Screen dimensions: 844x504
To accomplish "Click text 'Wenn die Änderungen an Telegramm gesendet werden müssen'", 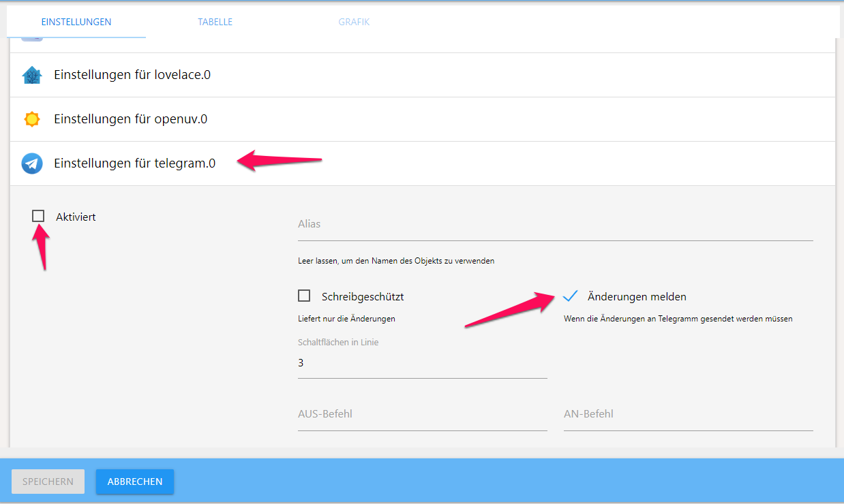I will point(678,319).
